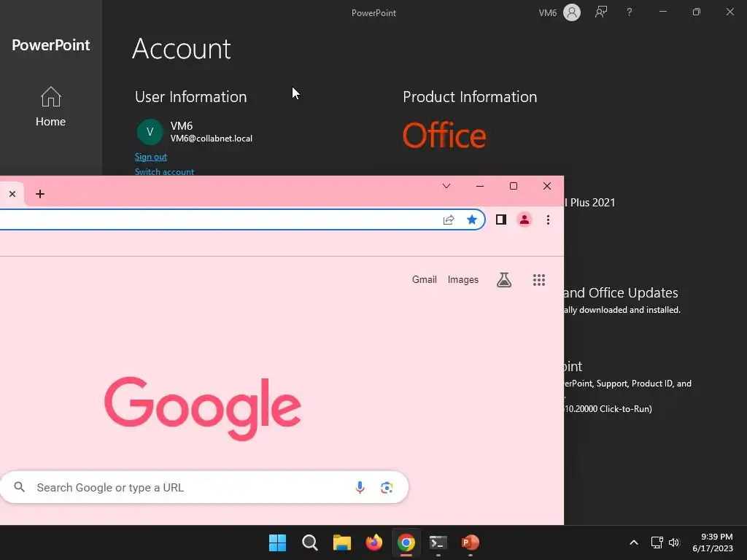Switch to PowerPoint in the taskbar
This screenshot has width=747, height=560.
471,542
